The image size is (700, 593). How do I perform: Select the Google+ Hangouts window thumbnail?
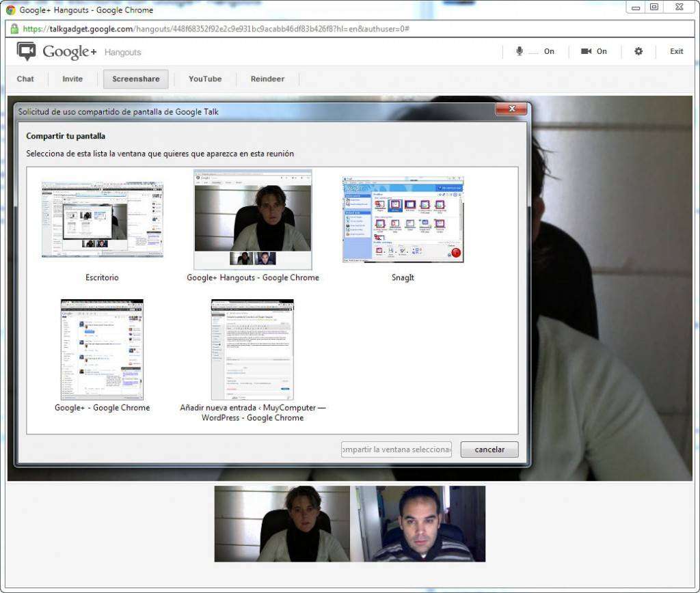[253, 219]
